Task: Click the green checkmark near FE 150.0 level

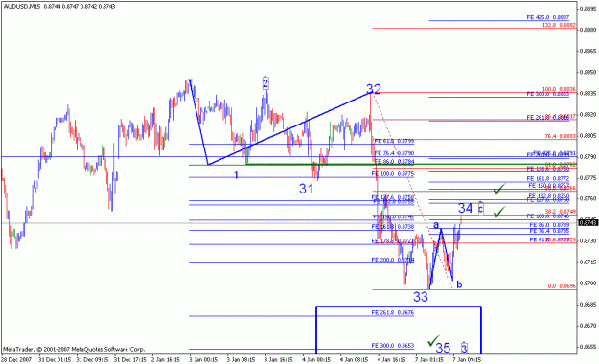Action: [x=499, y=189]
